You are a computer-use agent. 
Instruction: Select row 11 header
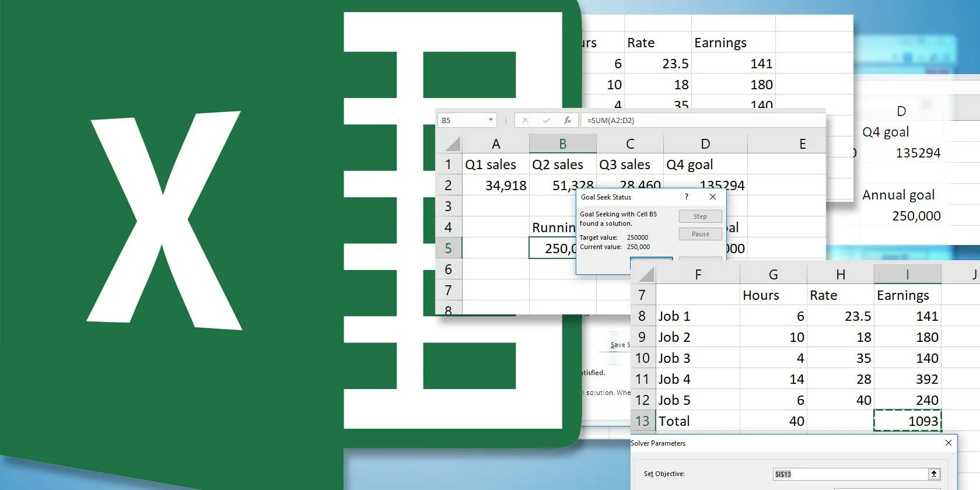(x=643, y=379)
